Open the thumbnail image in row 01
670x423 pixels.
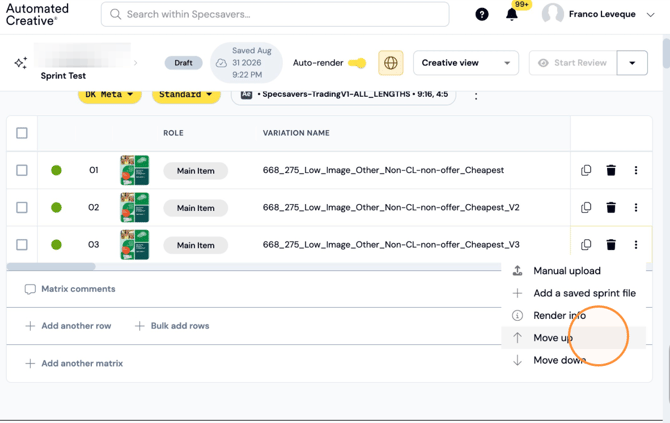[x=135, y=170]
